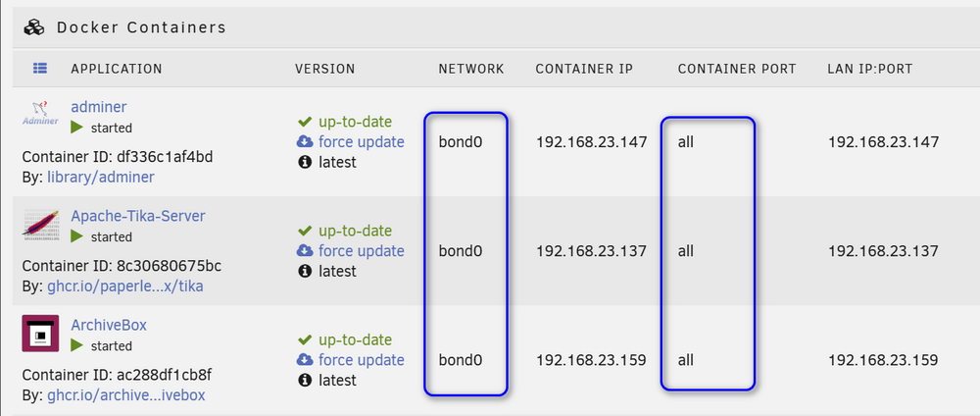Open the ArchiveBox application name link
The image size is (980, 416).
click(x=109, y=326)
